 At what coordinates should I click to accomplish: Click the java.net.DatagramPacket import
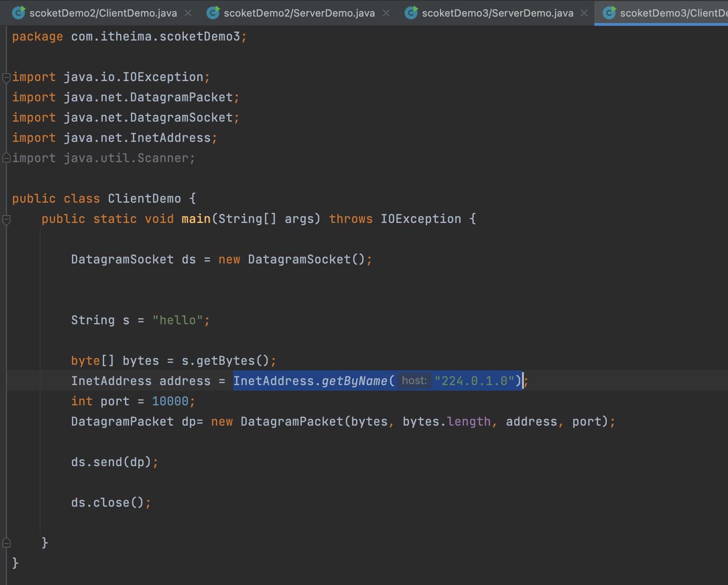[x=148, y=97]
